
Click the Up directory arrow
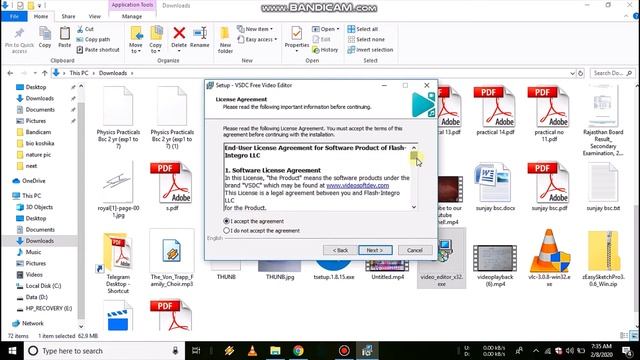click(44, 73)
